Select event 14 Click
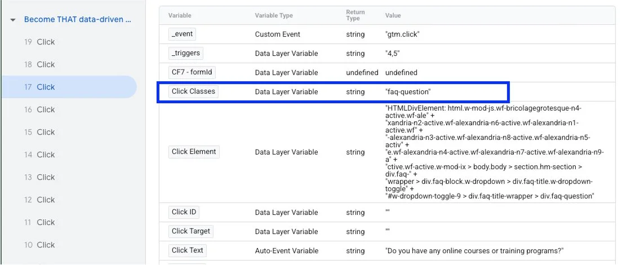The height and width of the screenshot is (265, 644). [39, 154]
